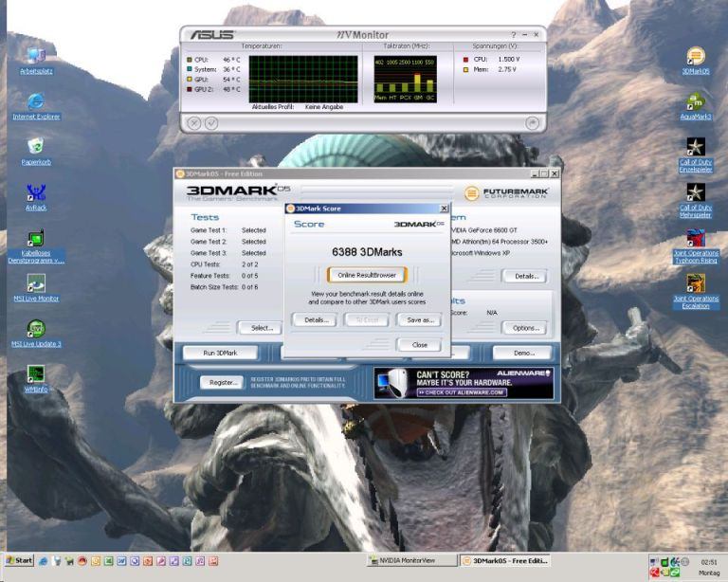Click the Demo button in 3DMark05

click(x=524, y=354)
